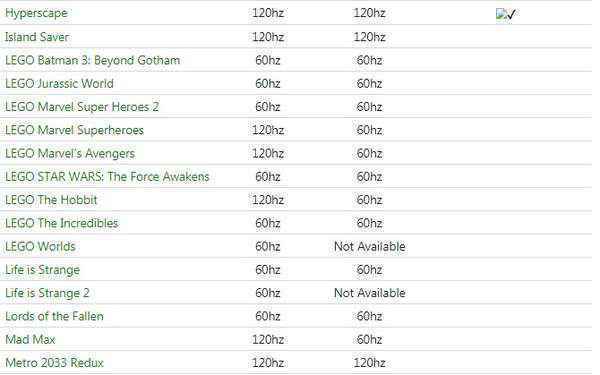Screen dimensions: 600x375
Task: Click first 120hz value in Mad Max row
Action: click(268, 339)
